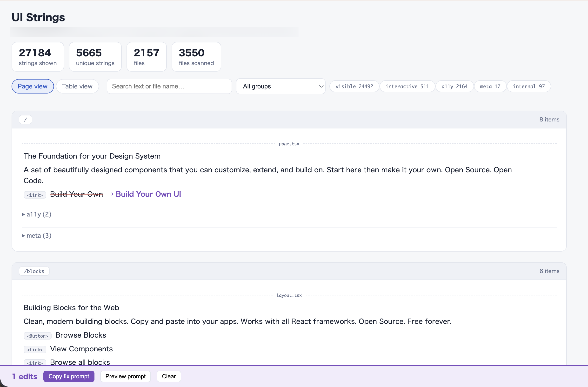
Task: Click the 3550 files scanned stat card
Action: pos(196,57)
